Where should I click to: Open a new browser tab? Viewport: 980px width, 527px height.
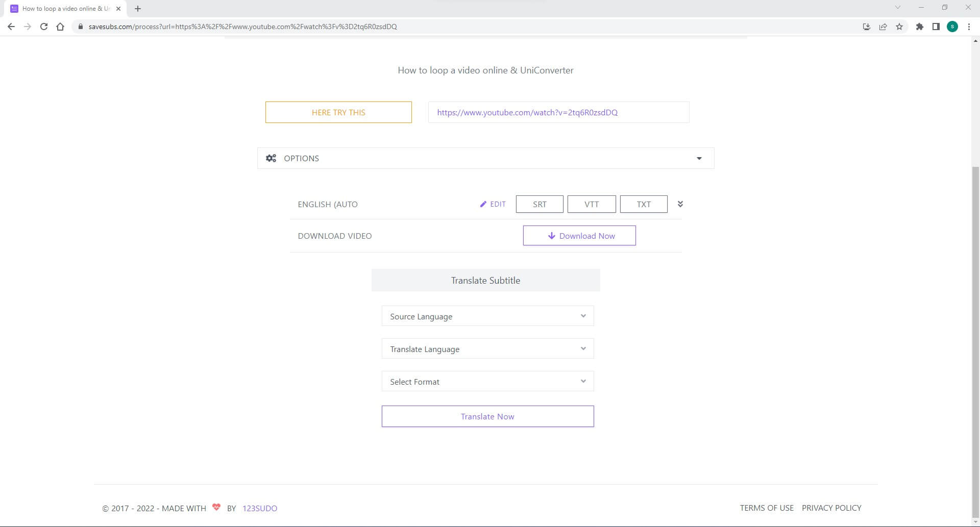point(138,9)
